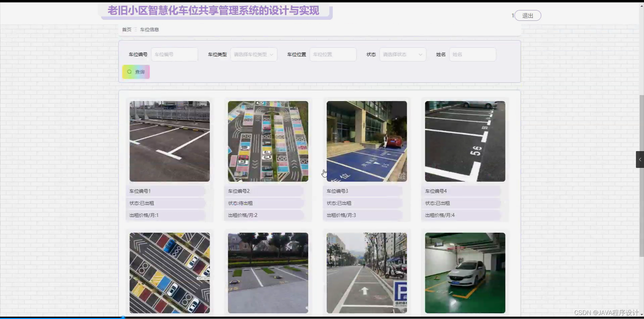
Task: Click the 查询 search button
Action: 136,72
